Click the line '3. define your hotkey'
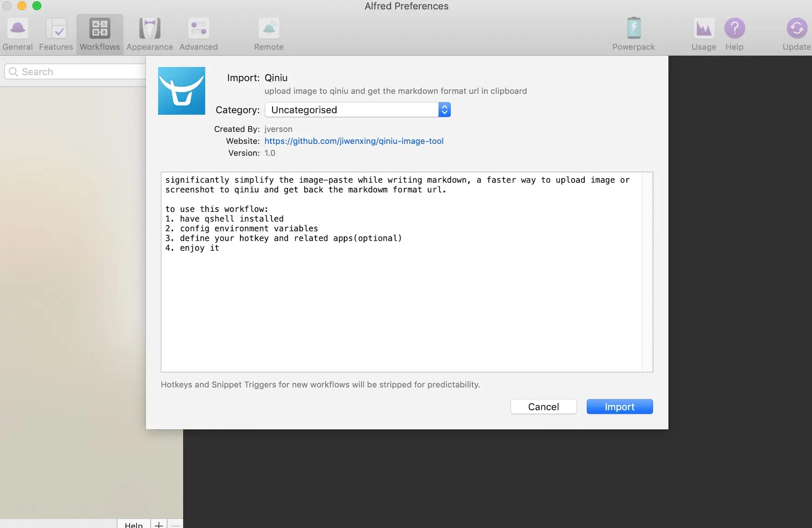This screenshot has height=528, width=812. tap(283, 238)
